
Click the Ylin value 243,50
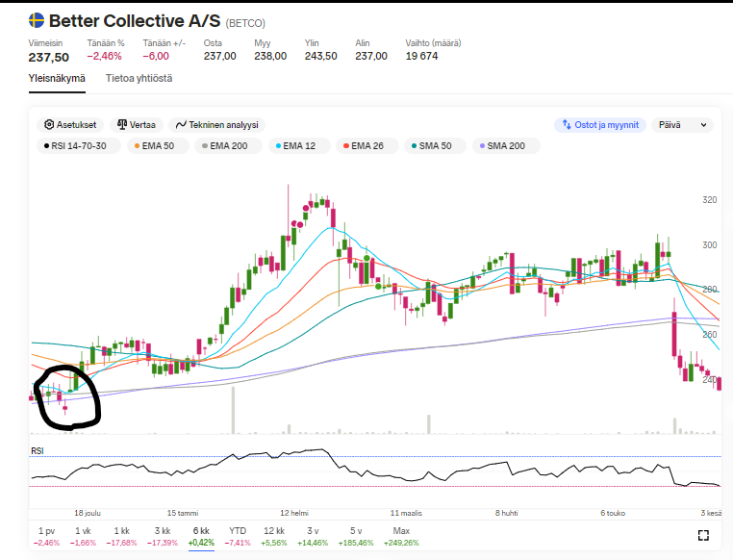point(320,56)
